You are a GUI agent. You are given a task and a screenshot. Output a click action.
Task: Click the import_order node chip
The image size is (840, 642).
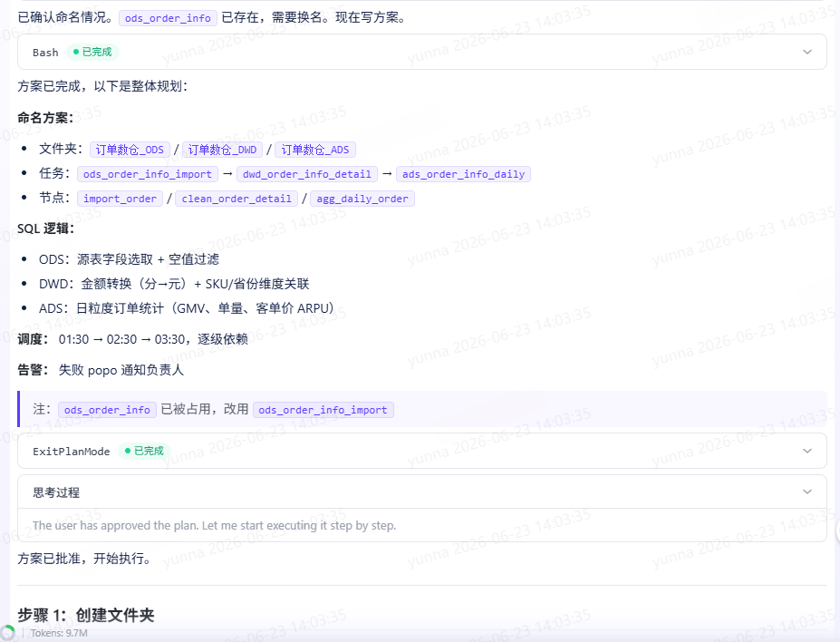(x=120, y=199)
